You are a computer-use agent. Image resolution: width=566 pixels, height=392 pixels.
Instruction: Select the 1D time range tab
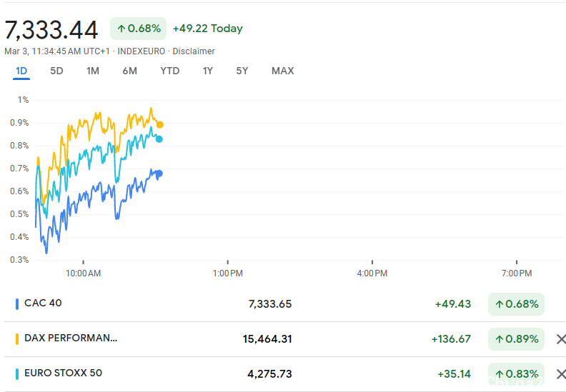21,71
